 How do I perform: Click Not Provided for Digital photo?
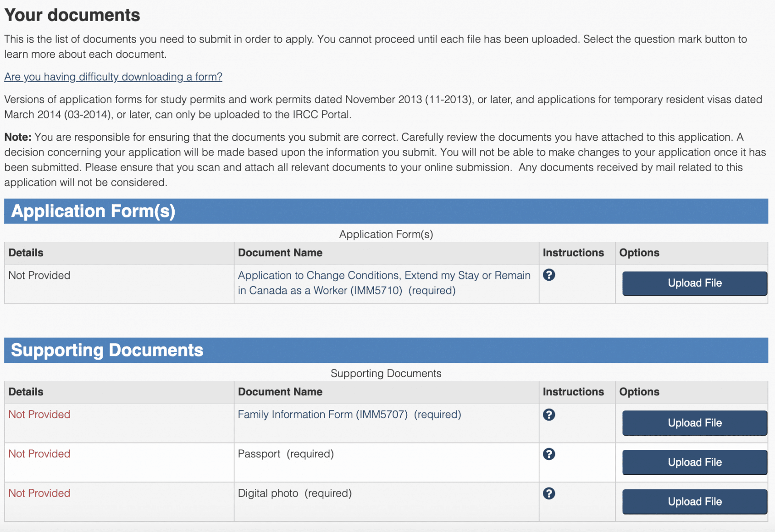[x=39, y=493]
